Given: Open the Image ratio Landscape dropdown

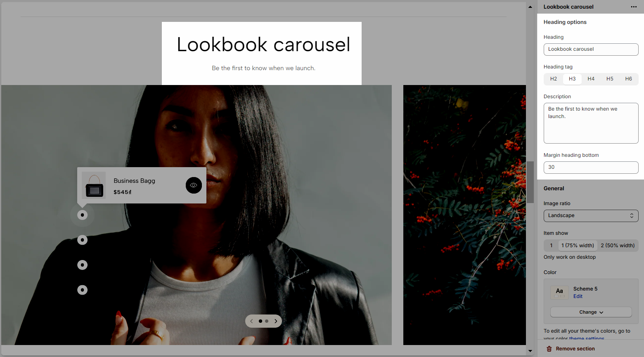Looking at the screenshot, I should 591,215.
